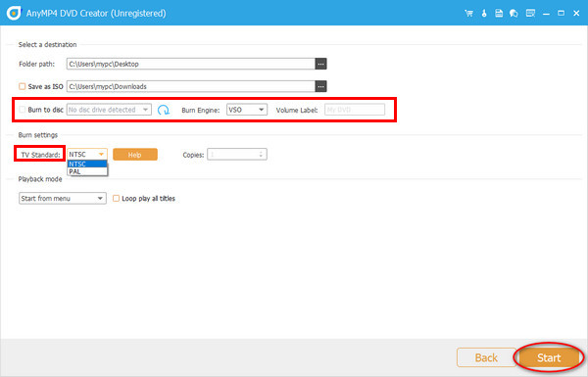The image size is (588, 377).
Task: Open the disc drive dropdown
Action: [109, 110]
